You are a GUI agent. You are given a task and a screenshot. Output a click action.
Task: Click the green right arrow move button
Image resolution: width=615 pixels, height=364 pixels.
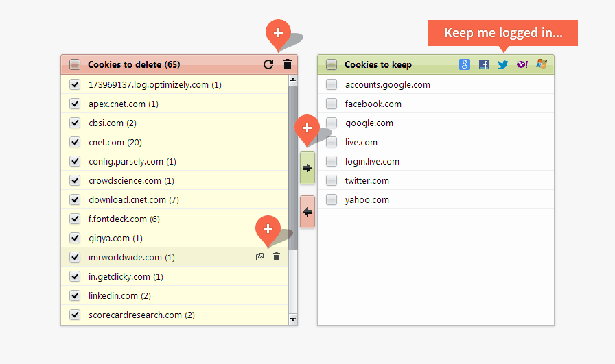307,168
